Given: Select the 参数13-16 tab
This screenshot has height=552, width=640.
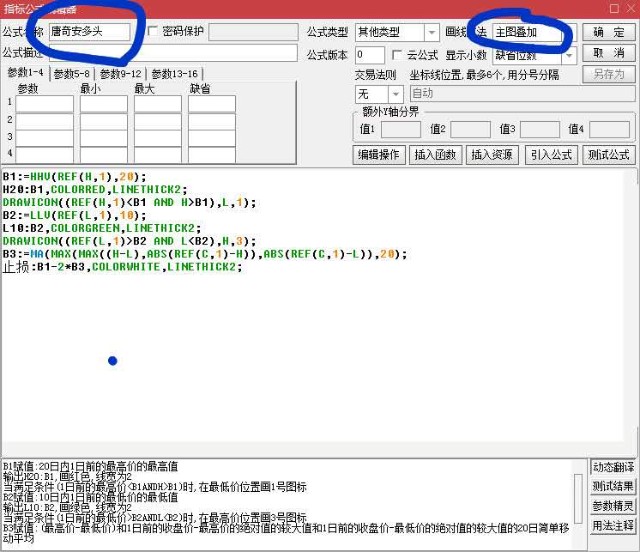Looking at the screenshot, I should tap(174, 74).
